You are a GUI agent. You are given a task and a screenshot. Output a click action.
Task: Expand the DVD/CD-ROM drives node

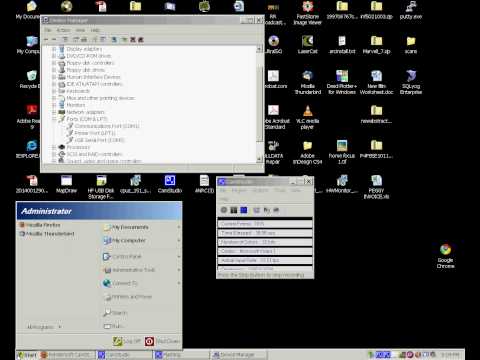[x=54, y=56]
